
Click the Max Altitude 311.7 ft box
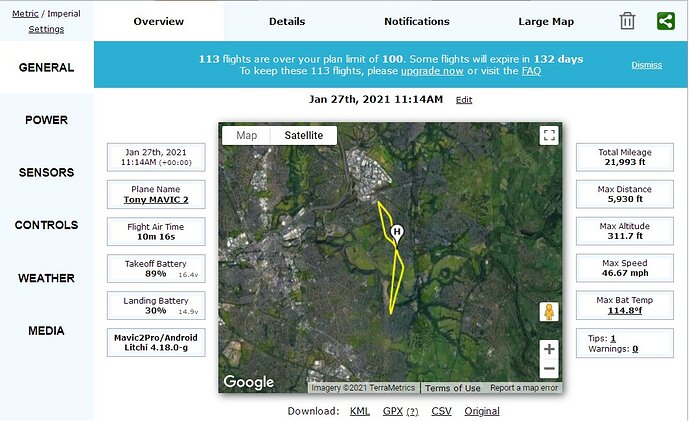[x=625, y=231]
